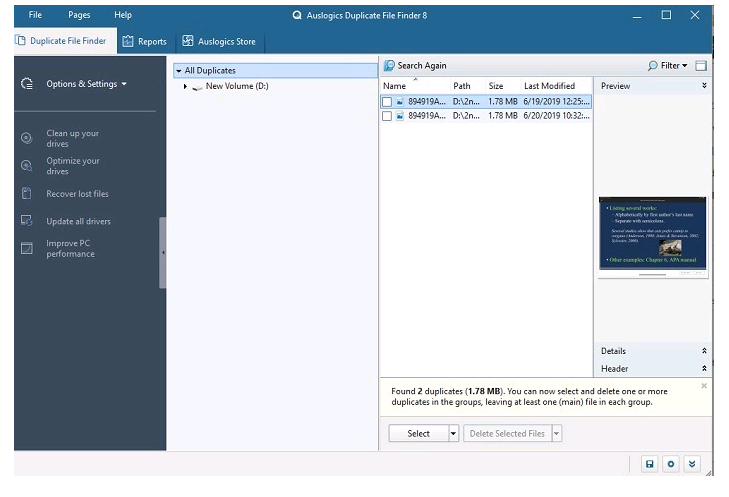Collapse the All Duplicates tree node
The width and height of the screenshot is (729, 497).
(179, 71)
